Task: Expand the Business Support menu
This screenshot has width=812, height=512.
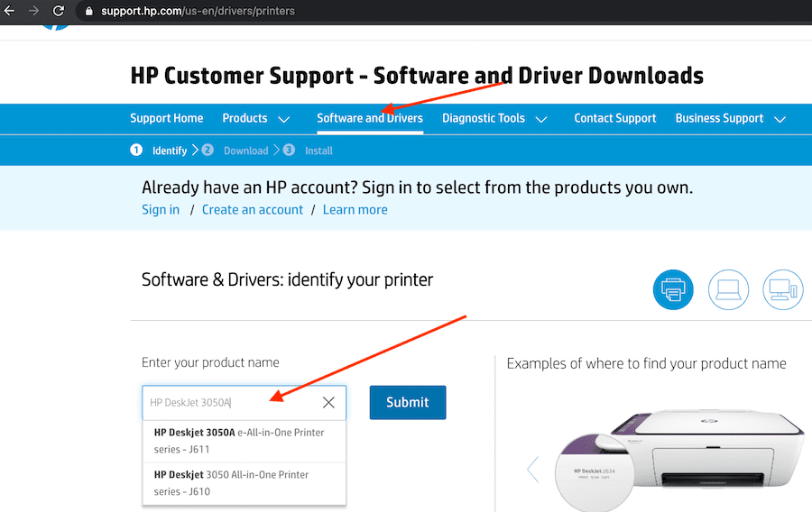Action: [730, 118]
